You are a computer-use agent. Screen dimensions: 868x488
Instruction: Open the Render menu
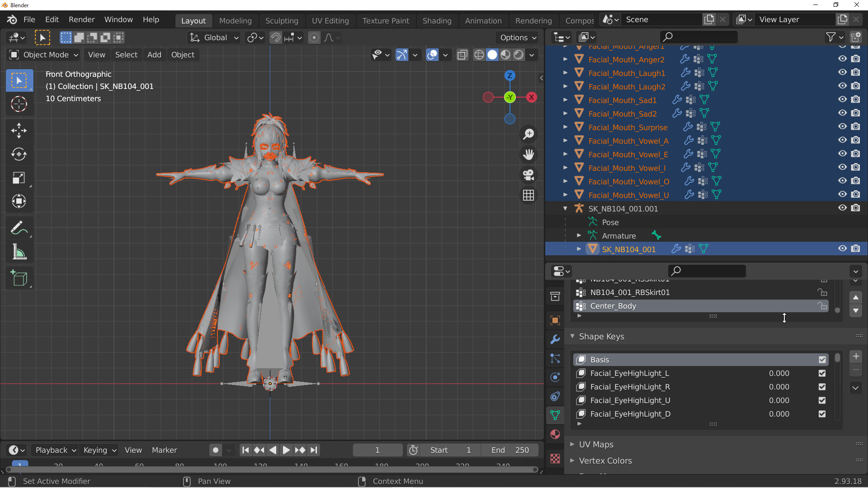[82, 19]
